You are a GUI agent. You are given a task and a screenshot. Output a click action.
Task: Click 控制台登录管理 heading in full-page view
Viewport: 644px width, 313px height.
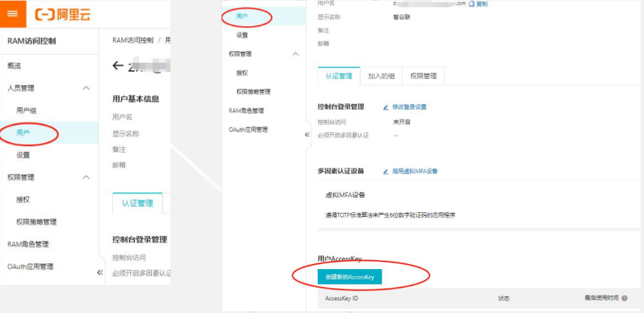[x=341, y=107]
